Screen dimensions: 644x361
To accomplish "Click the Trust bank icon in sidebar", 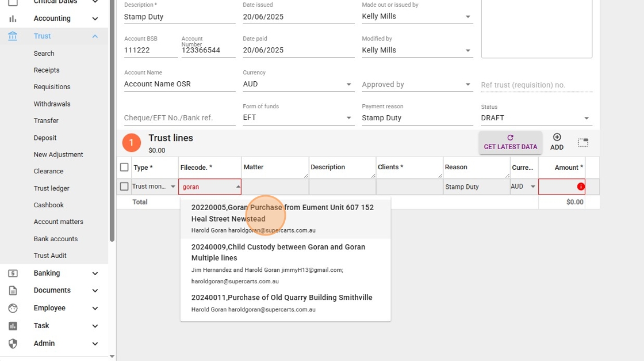I will (x=13, y=36).
